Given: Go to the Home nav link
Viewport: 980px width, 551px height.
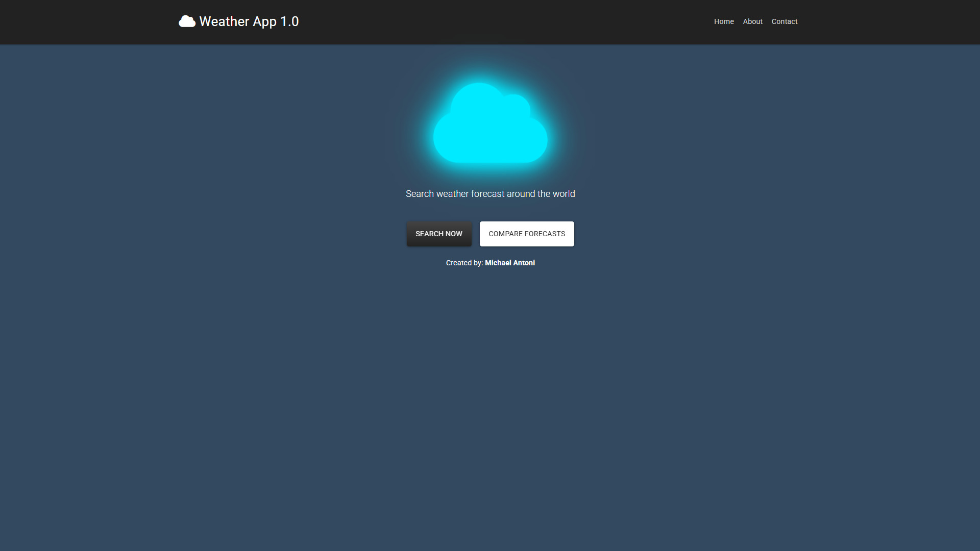Looking at the screenshot, I should tap(724, 21).
